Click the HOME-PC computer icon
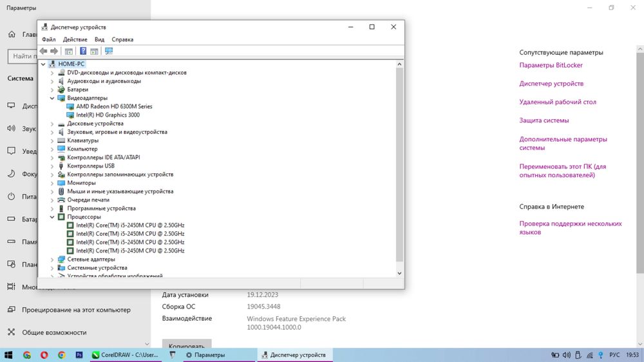The height and width of the screenshot is (362, 644). 52,64
